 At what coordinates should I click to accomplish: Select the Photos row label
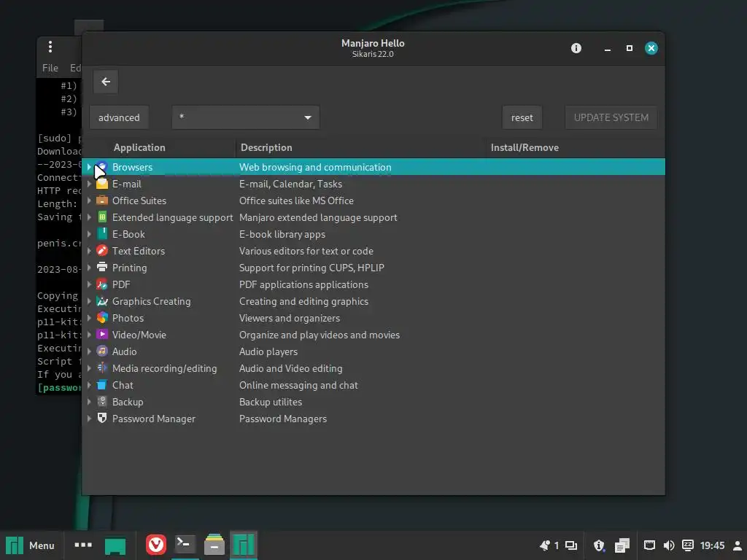(x=128, y=318)
